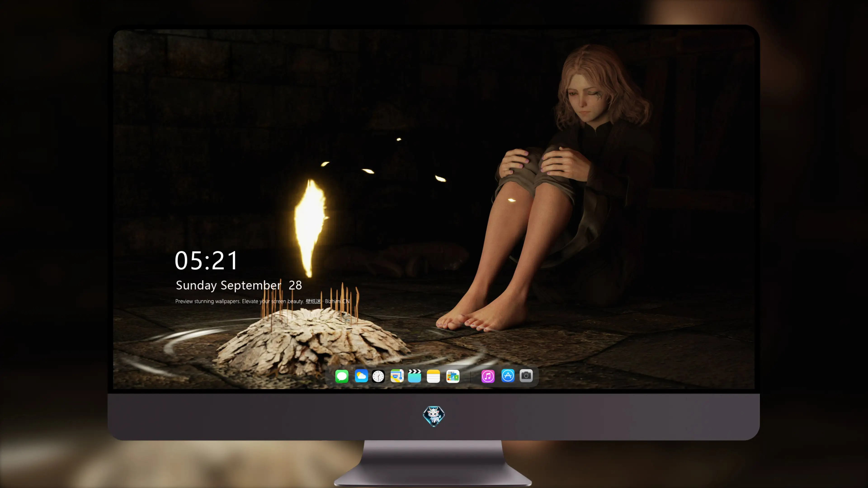
Task: Launch the pink iTunes music app
Action: pos(488,376)
